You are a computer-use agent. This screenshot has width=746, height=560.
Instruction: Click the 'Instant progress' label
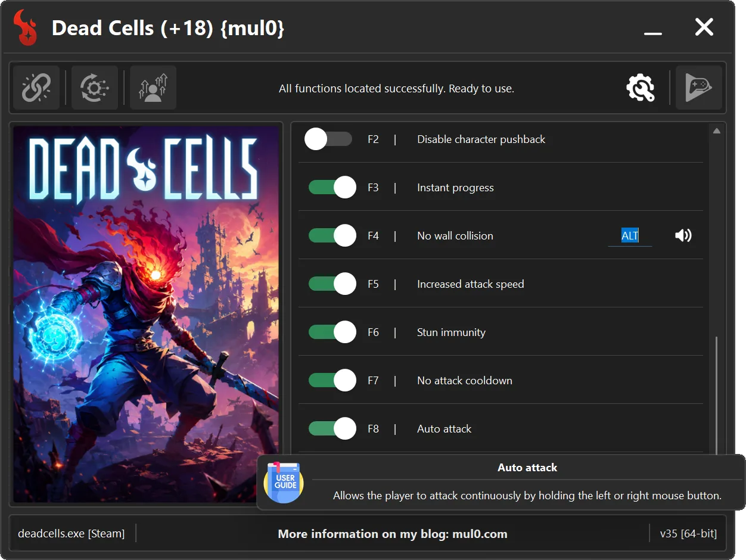455,188
